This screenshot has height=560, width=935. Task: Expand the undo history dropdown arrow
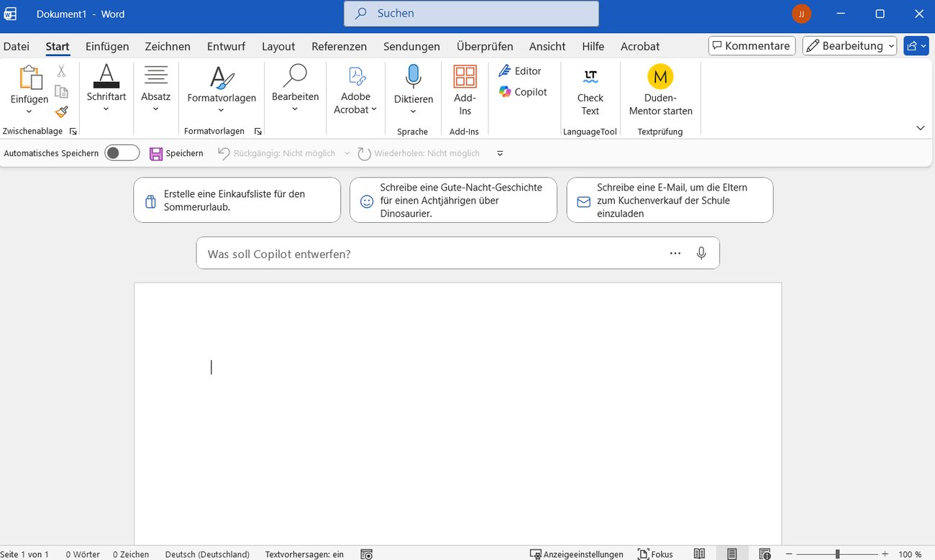(347, 153)
